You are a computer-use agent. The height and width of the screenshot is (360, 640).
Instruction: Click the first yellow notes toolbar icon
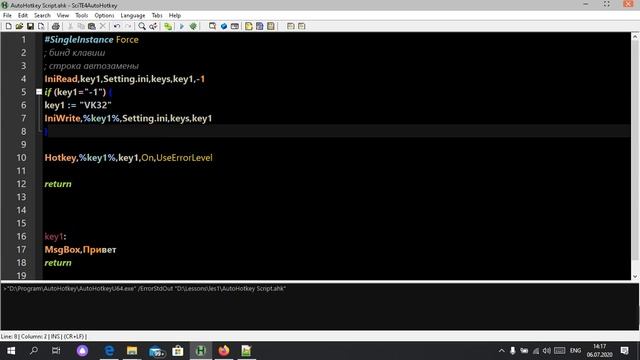coord(249,26)
